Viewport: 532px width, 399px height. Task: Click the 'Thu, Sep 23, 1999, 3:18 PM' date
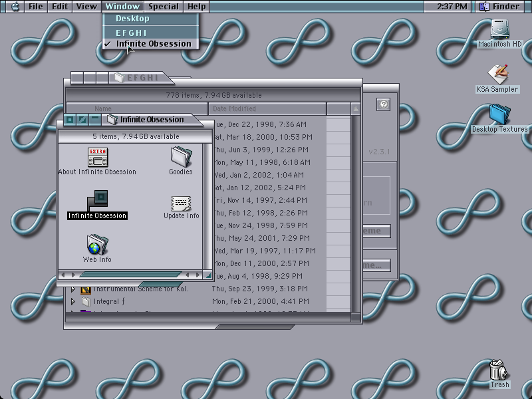coord(260,289)
